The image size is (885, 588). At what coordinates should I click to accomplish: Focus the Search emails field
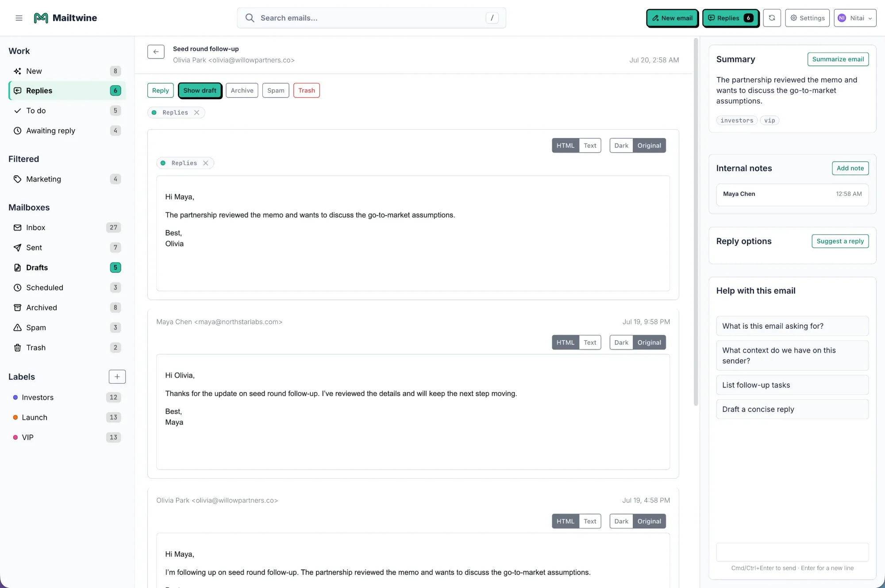point(372,18)
